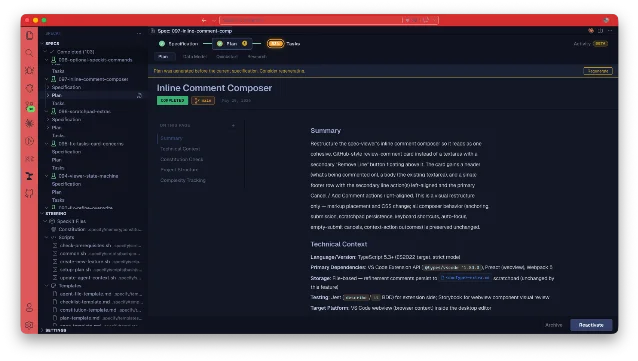This screenshot has width=638, height=361.
Task: Click the Archive button
Action: (x=553, y=325)
